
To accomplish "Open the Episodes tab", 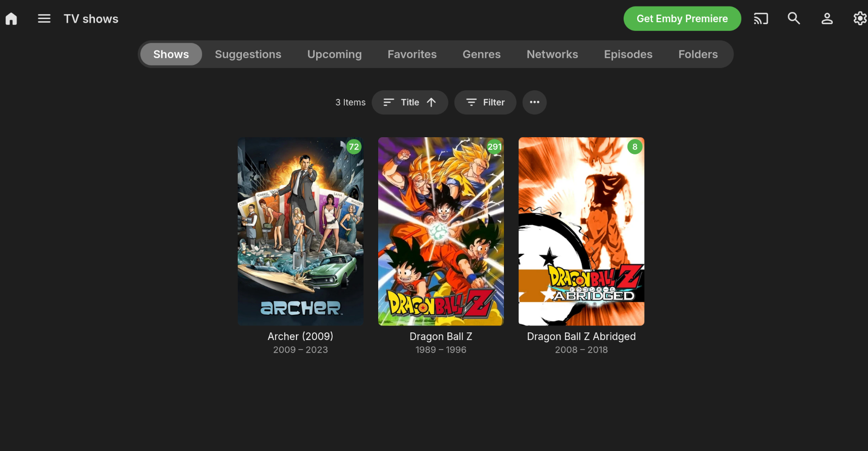I will pyautogui.click(x=628, y=54).
